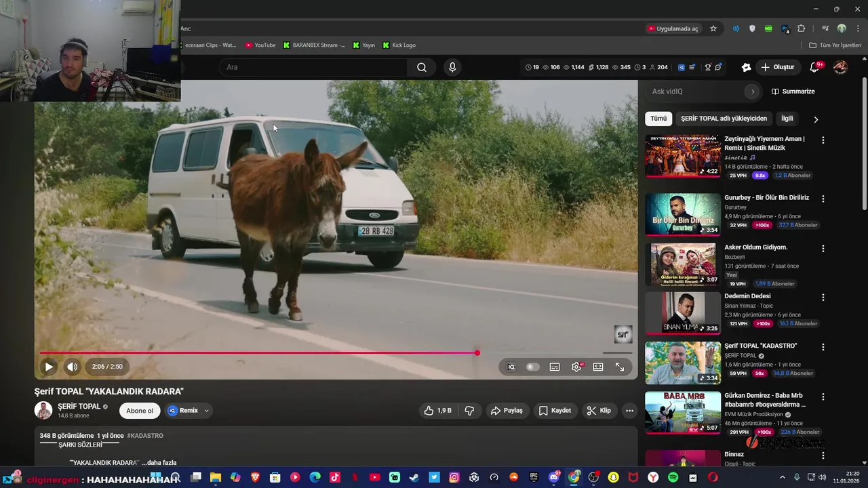The image size is (868, 488).
Task: Focus the YouTube 'Ara' search field
Action: tap(313, 67)
